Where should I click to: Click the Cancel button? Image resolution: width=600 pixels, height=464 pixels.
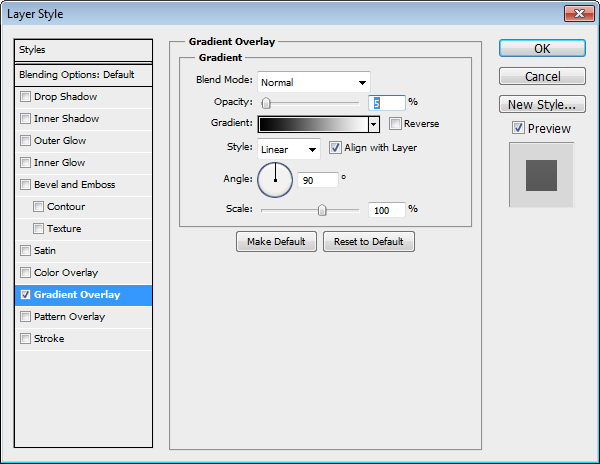[x=542, y=77]
